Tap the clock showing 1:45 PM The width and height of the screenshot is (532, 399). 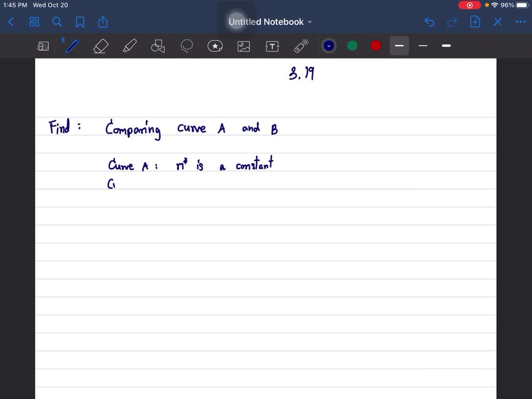coord(15,5)
